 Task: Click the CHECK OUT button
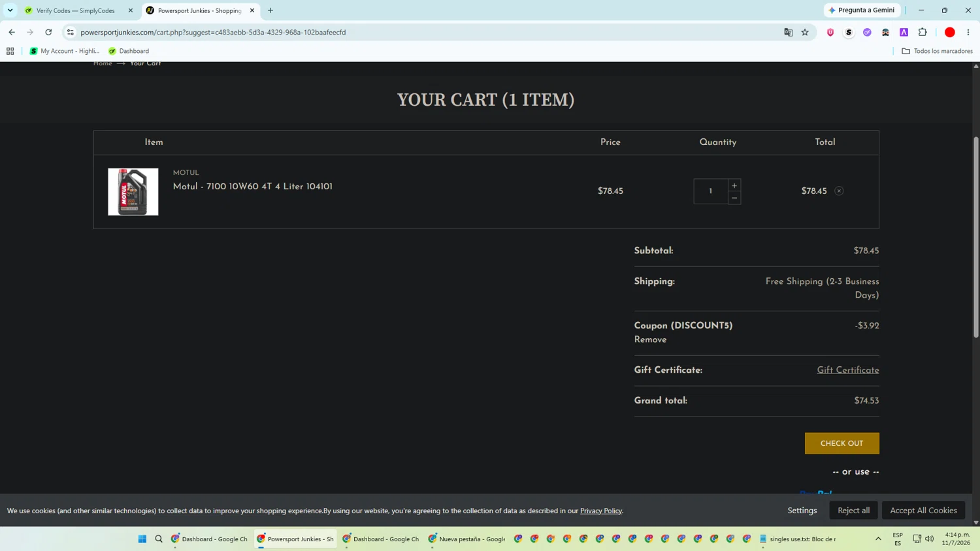(842, 443)
